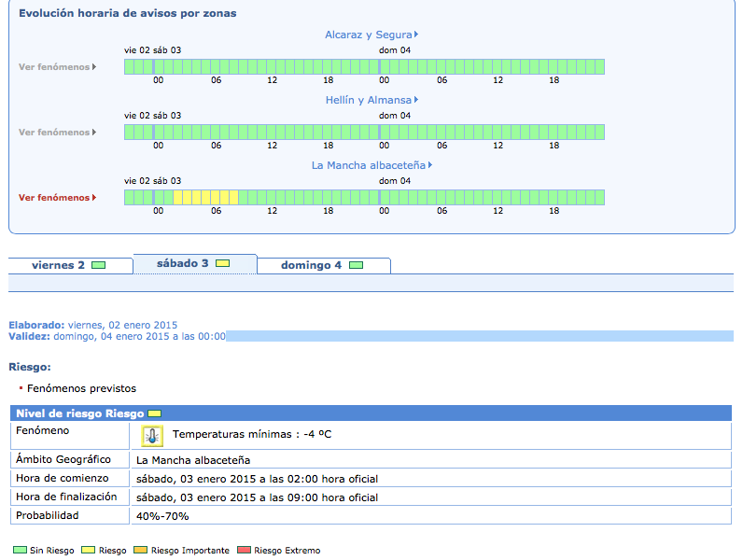Click the yellow risk indicator beside sábado 3
Screen dimensions: 743x560
[222, 265]
